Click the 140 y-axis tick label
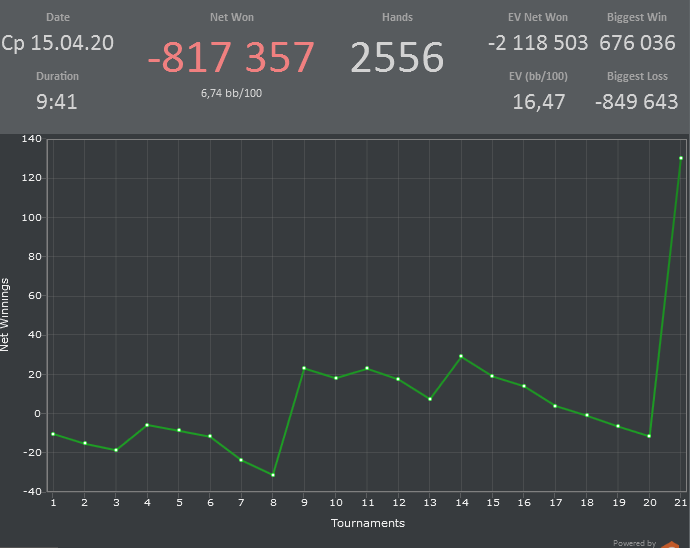 pyautogui.click(x=32, y=139)
